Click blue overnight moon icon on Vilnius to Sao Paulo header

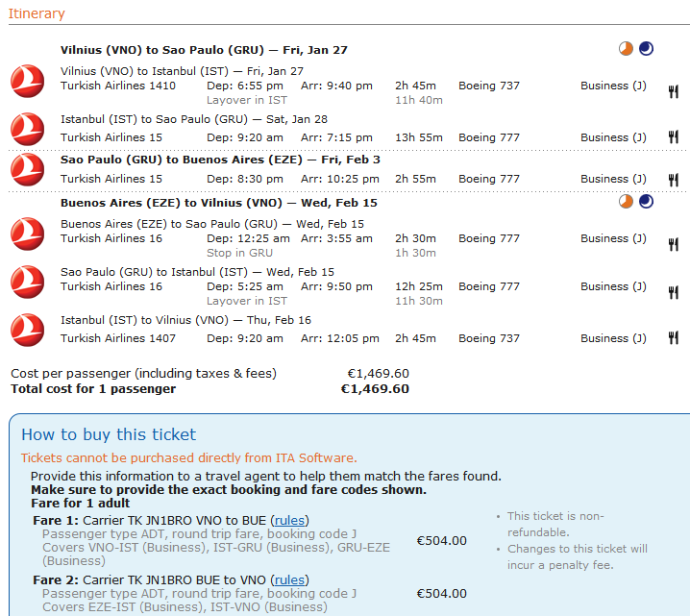[x=646, y=49]
